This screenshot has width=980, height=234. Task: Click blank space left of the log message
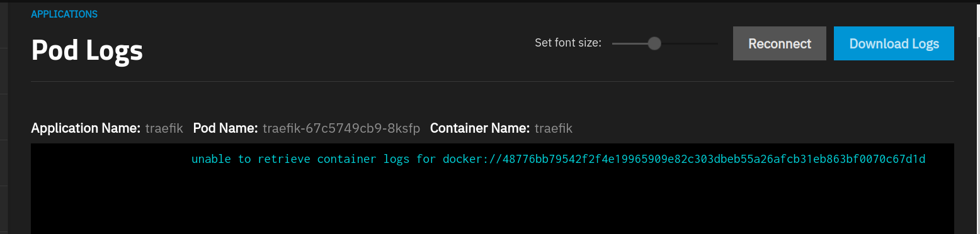[111, 159]
